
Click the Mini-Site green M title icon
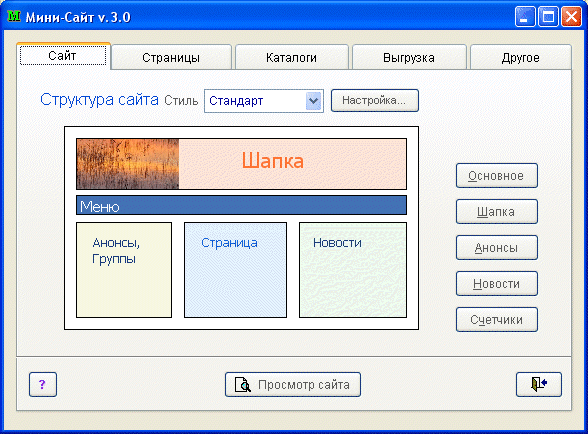coord(14,17)
